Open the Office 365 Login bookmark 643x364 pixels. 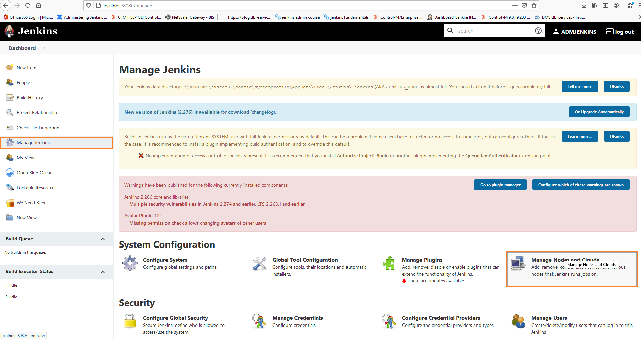[28, 17]
